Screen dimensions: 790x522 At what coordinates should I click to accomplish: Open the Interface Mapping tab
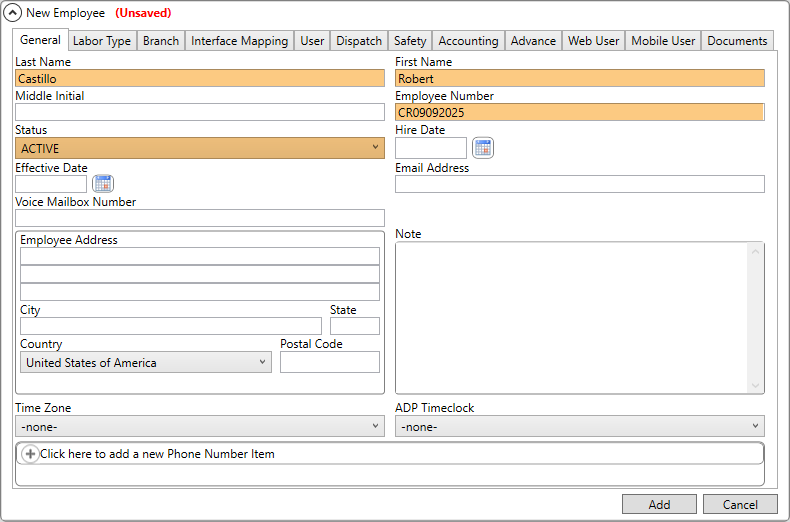[239, 41]
